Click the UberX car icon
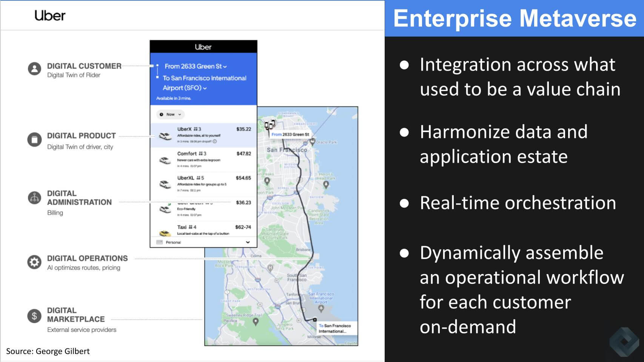This screenshot has height=362, width=644. pyautogui.click(x=165, y=136)
